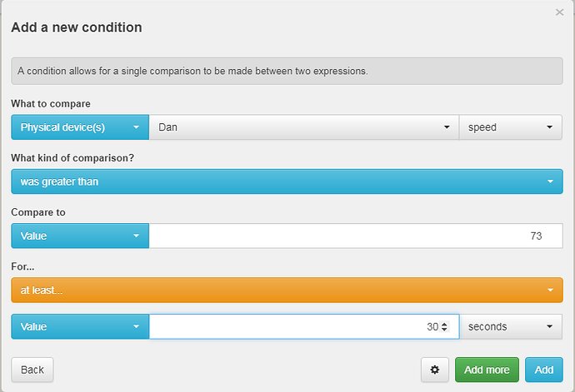
Task: Open the seconds unit dropdown
Action: (511, 326)
